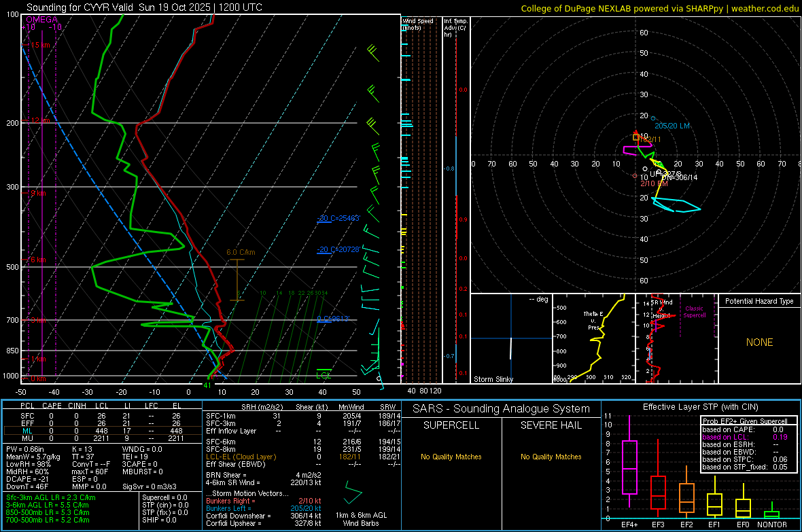Select the magenta EF4+ box plot
This screenshot has height=532, width=802.
(x=629, y=462)
